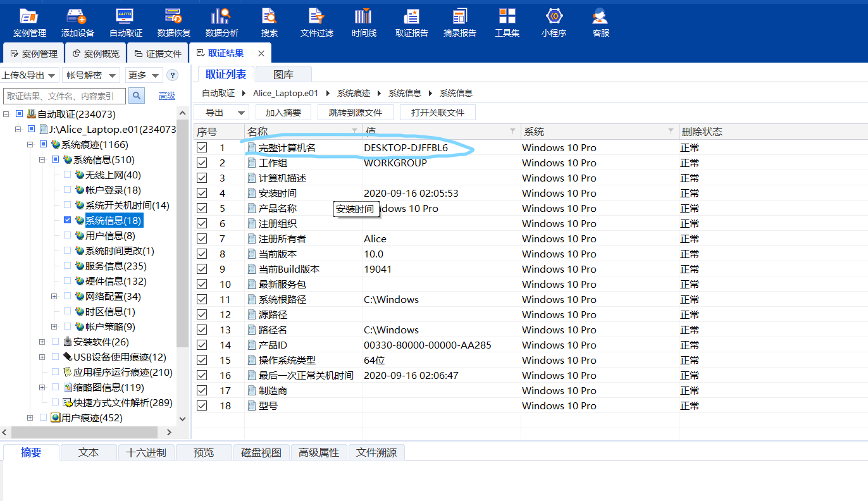Open the 文件溯源 bottom tab
The image size is (868, 501).
[x=376, y=452]
